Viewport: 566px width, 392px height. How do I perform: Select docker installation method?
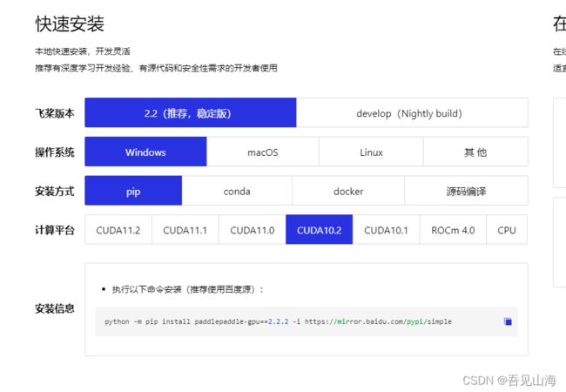pyautogui.click(x=348, y=191)
